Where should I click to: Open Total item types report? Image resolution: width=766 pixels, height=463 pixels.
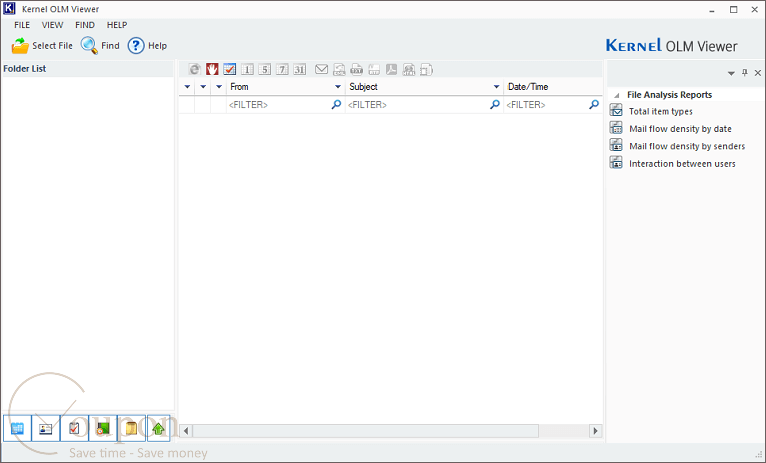point(660,111)
